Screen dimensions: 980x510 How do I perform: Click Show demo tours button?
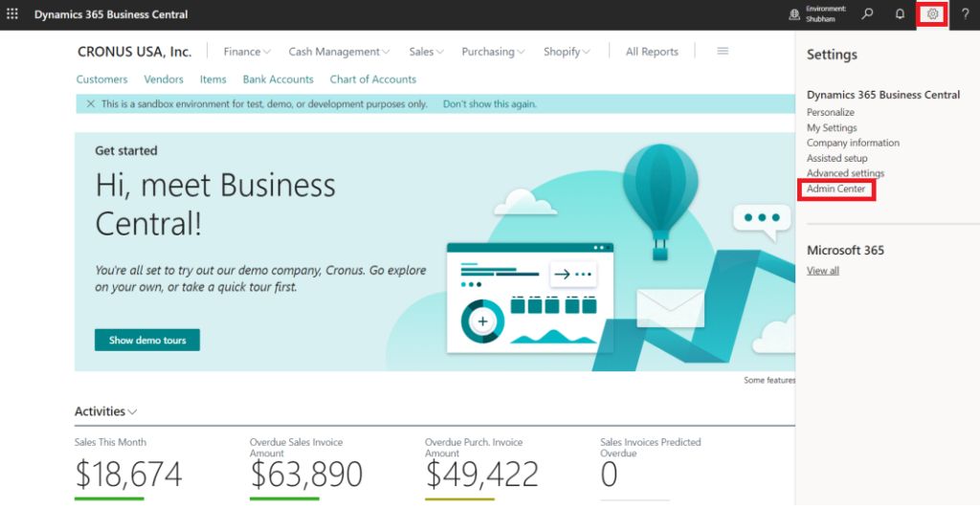pos(147,340)
